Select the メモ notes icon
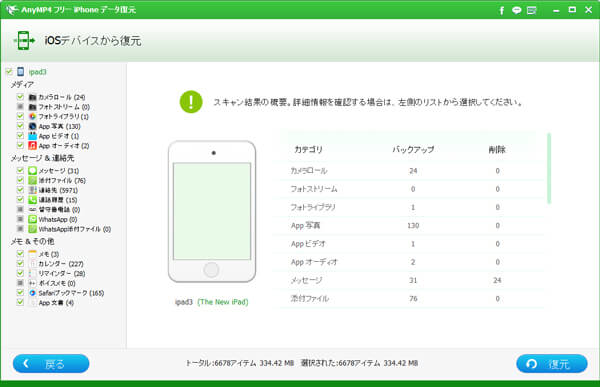Screen dimensions: 600x387 click(x=33, y=254)
